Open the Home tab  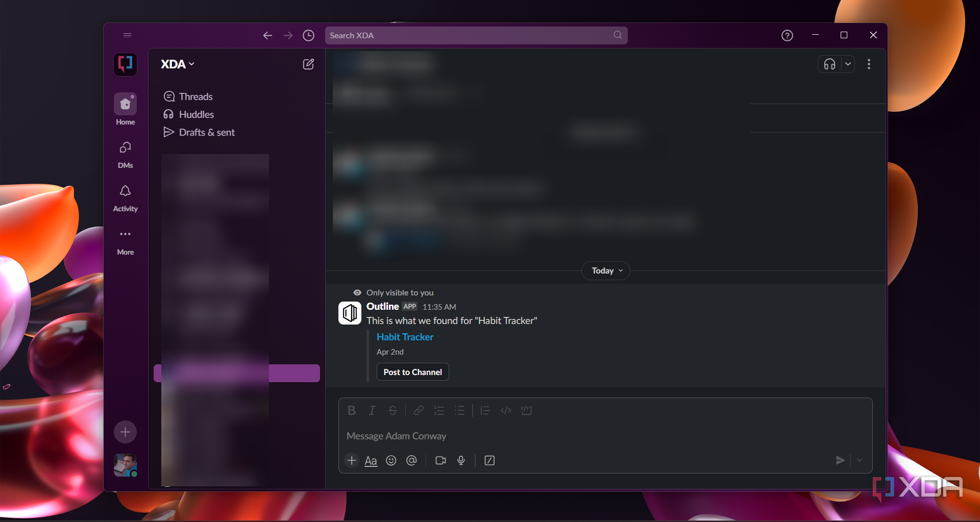coord(125,109)
